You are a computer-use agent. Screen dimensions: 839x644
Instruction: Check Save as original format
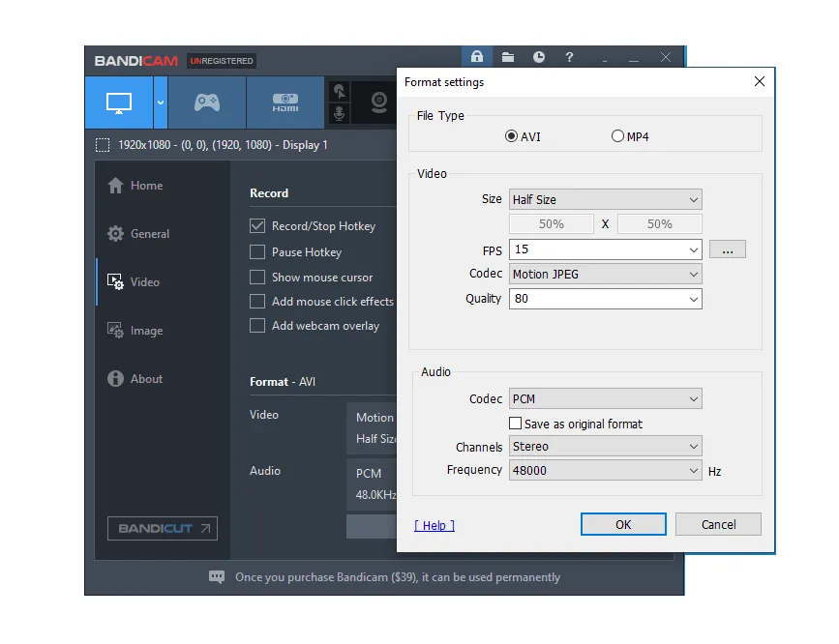click(515, 424)
